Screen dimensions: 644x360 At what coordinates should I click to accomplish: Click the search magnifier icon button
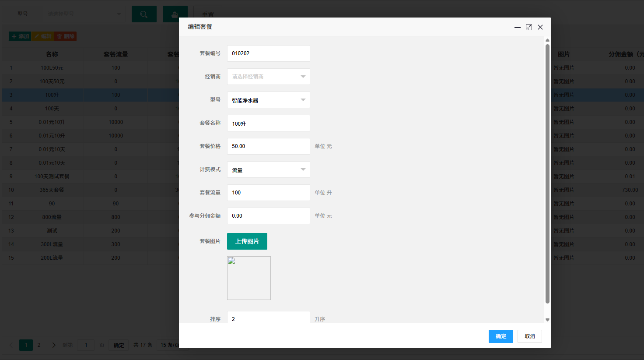pos(144,14)
